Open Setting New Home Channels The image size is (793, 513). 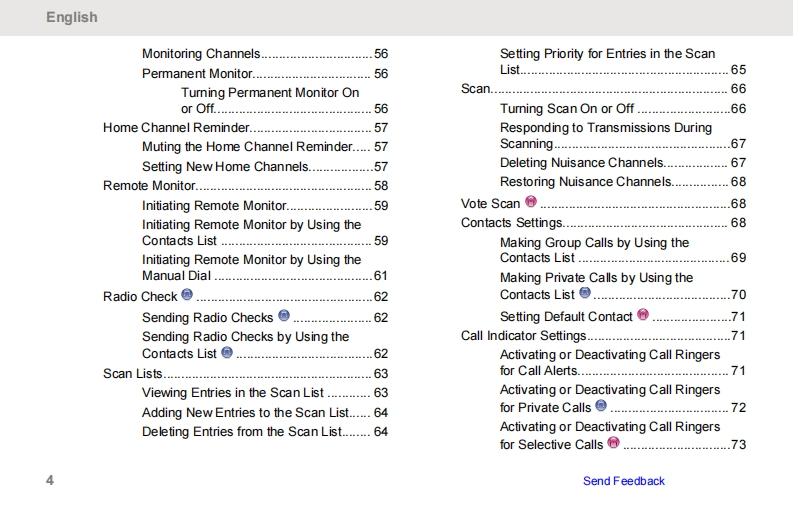(x=226, y=167)
